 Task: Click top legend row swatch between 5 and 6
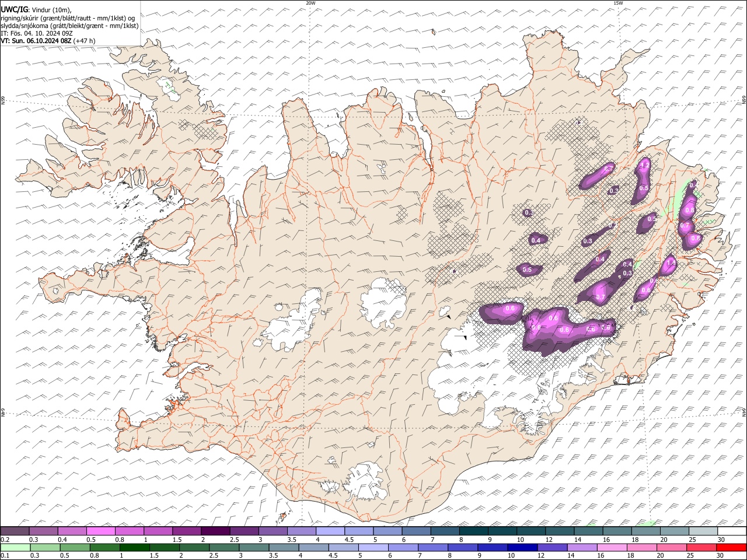pyautogui.click(x=387, y=531)
